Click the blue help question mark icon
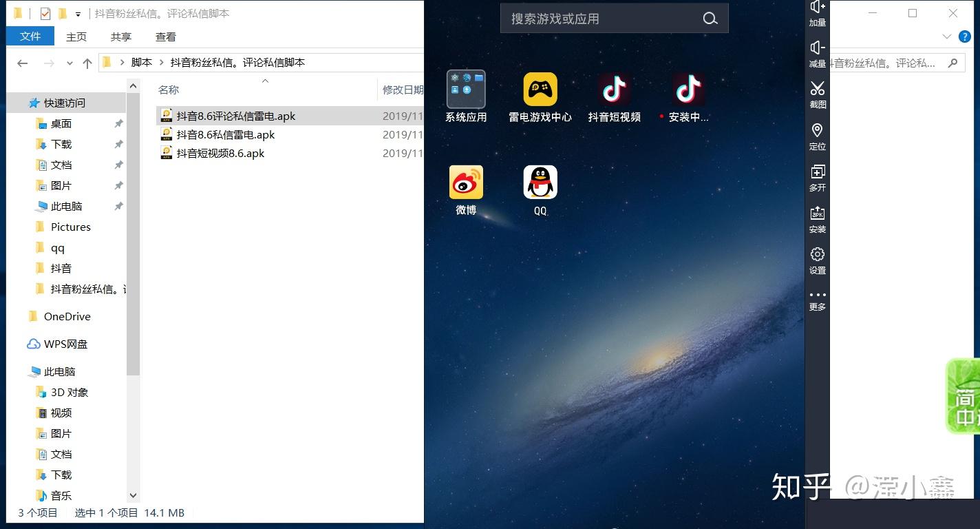This screenshot has width=980, height=529. coord(965,37)
